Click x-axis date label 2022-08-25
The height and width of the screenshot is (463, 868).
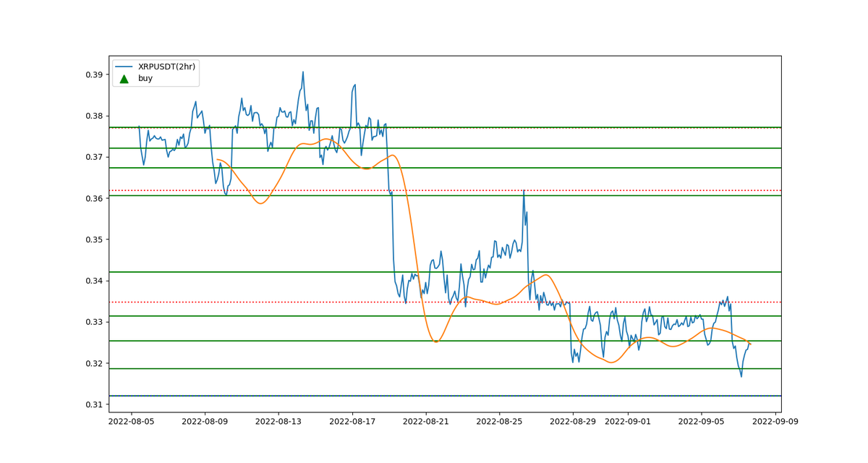point(500,422)
